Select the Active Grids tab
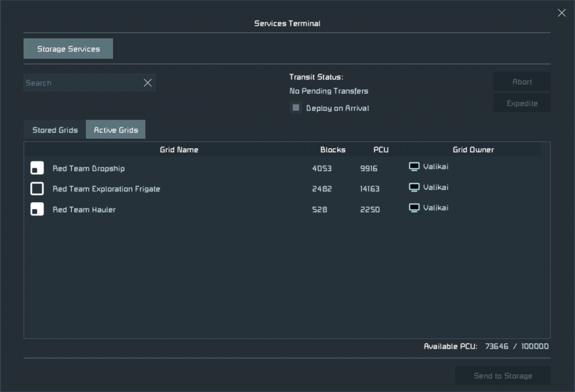This screenshot has height=392, width=575. (x=116, y=130)
